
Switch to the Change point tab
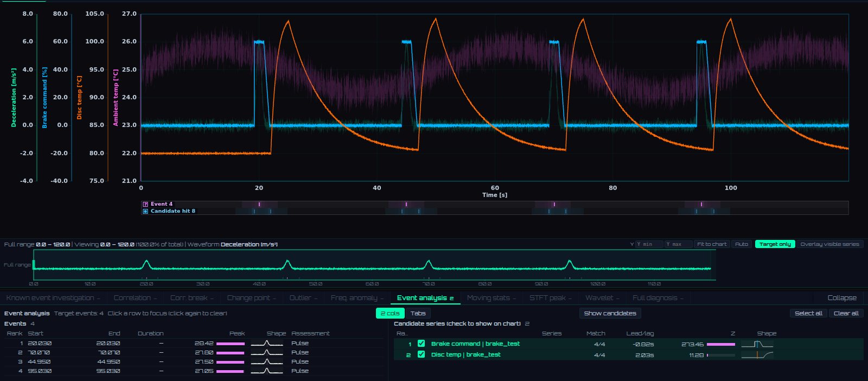(x=251, y=298)
